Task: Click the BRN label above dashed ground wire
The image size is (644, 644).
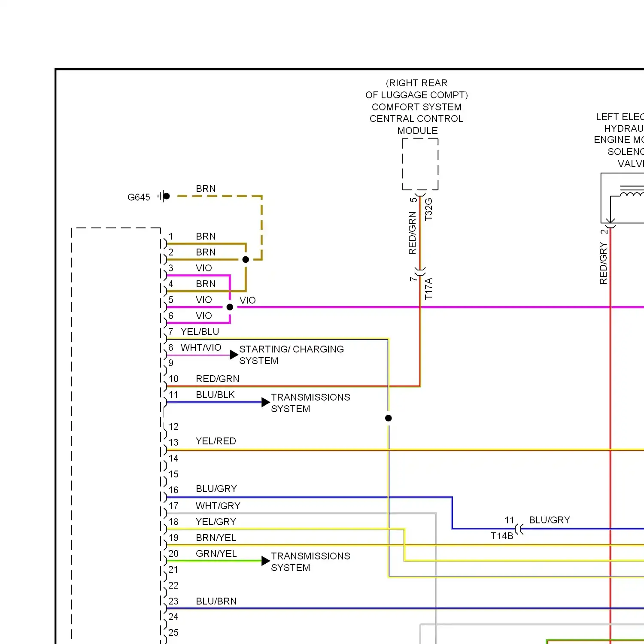Action: 206,188
